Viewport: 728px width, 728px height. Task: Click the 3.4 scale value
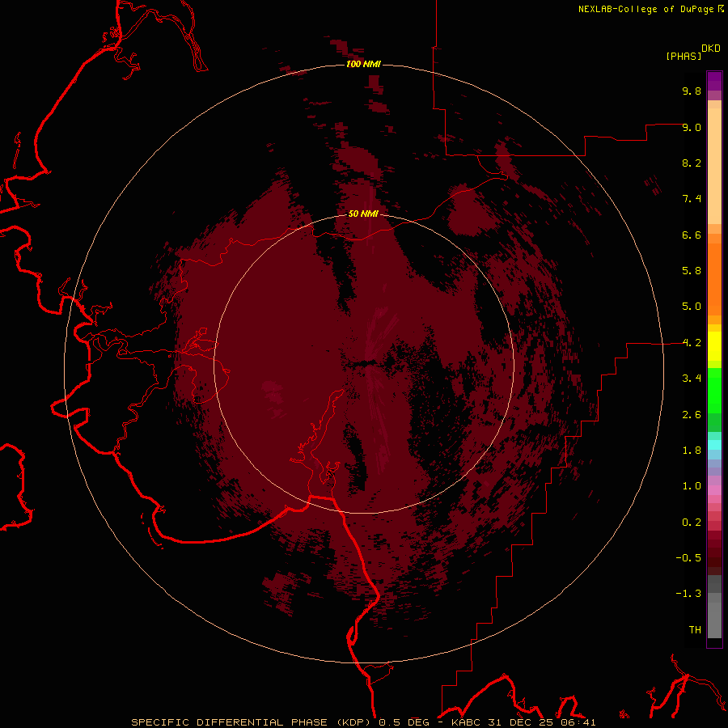coord(692,379)
